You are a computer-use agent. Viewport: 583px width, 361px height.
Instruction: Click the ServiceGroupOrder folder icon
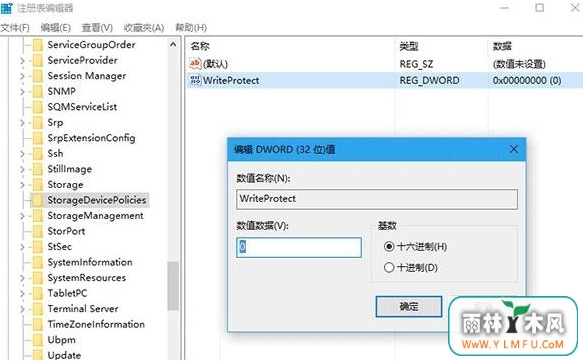38,45
